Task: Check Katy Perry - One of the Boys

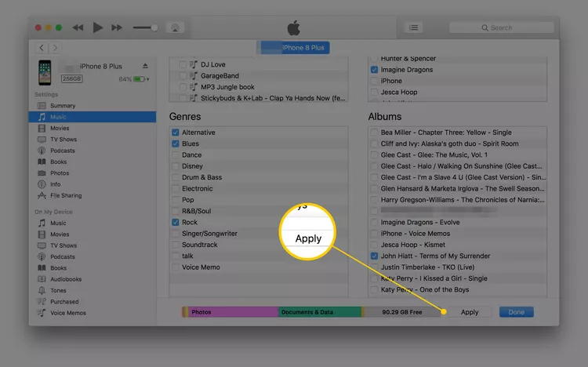Action: pos(374,290)
